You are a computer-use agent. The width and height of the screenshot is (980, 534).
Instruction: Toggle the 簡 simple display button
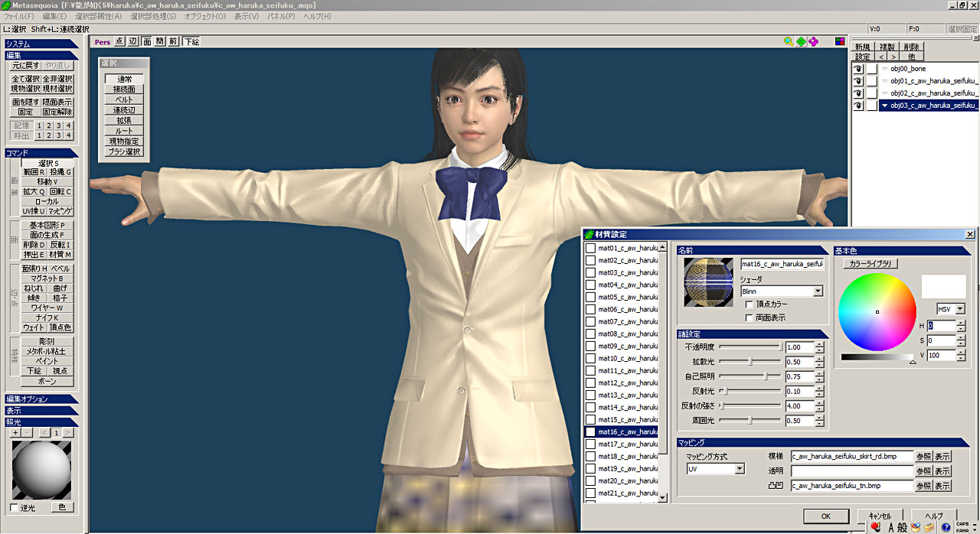click(160, 42)
